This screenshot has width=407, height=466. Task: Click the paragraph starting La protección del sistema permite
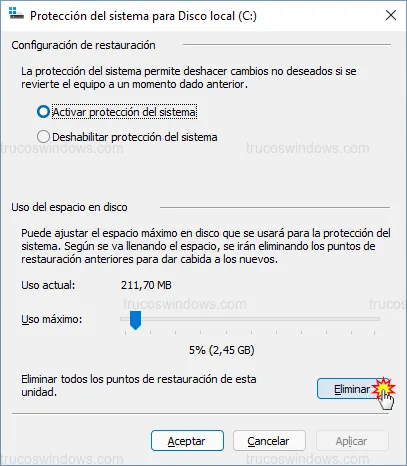point(189,77)
